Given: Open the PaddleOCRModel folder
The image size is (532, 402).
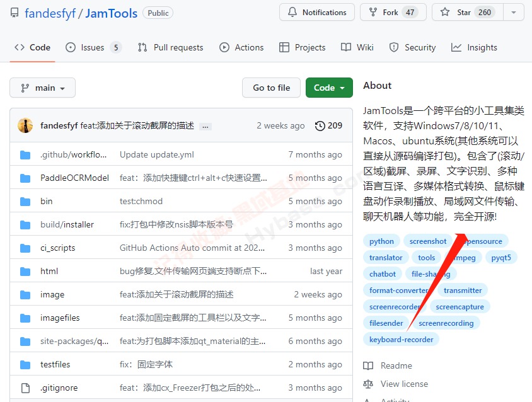Looking at the screenshot, I should [x=74, y=178].
